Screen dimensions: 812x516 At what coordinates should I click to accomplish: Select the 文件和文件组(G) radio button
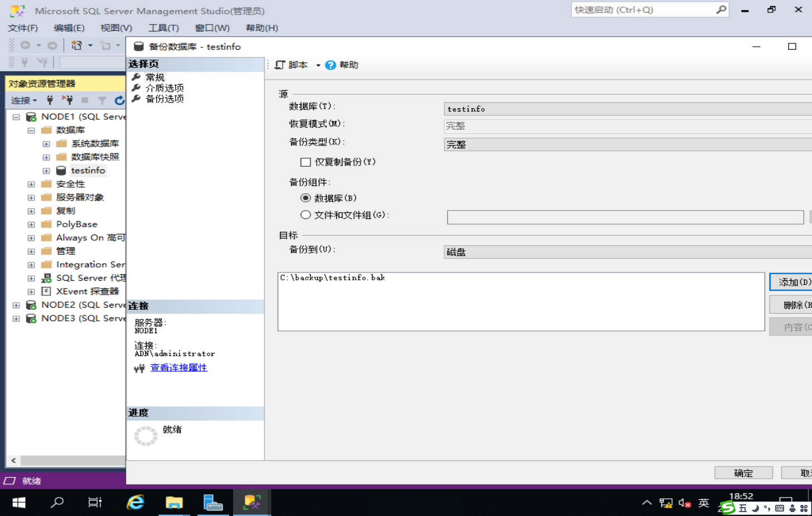click(x=306, y=215)
